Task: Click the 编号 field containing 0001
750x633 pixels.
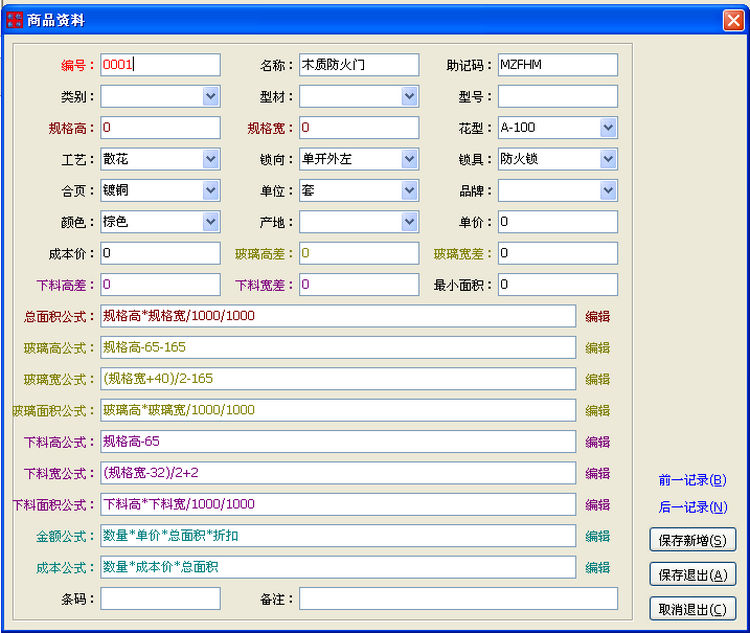Action: click(160, 65)
